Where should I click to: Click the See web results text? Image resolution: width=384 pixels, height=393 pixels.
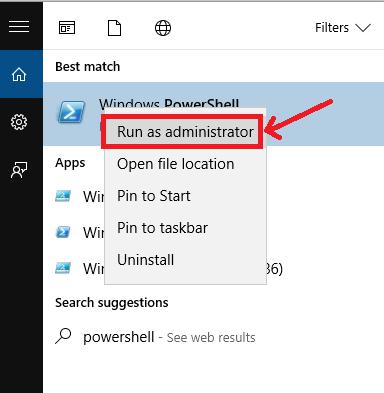click(x=211, y=338)
